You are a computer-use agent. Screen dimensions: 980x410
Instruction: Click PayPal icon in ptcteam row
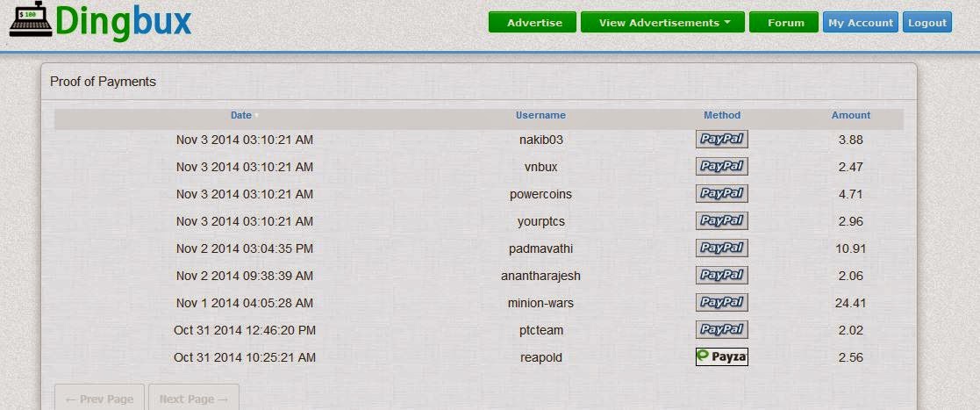[722, 330]
